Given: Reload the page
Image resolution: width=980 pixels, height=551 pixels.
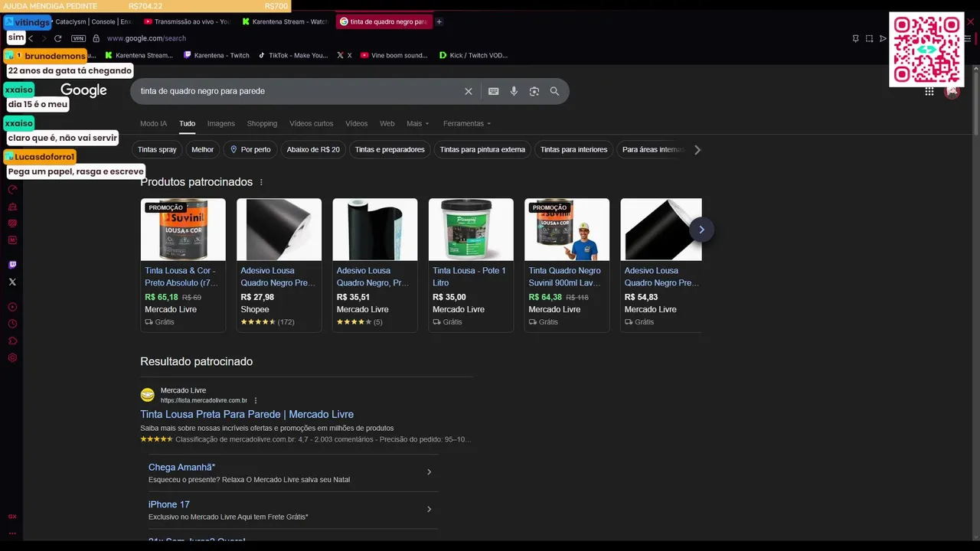Looking at the screenshot, I should [x=57, y=38].
